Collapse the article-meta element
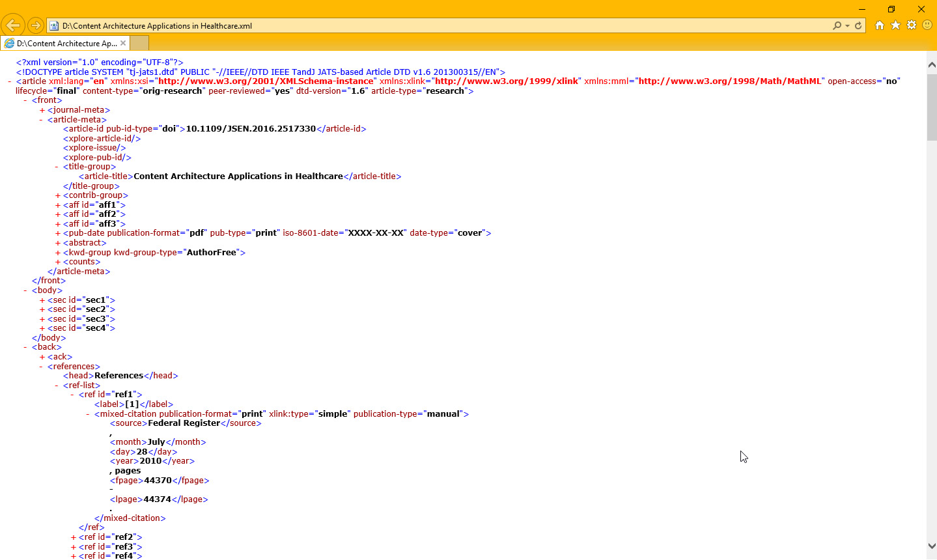 [x=41, y=120]
